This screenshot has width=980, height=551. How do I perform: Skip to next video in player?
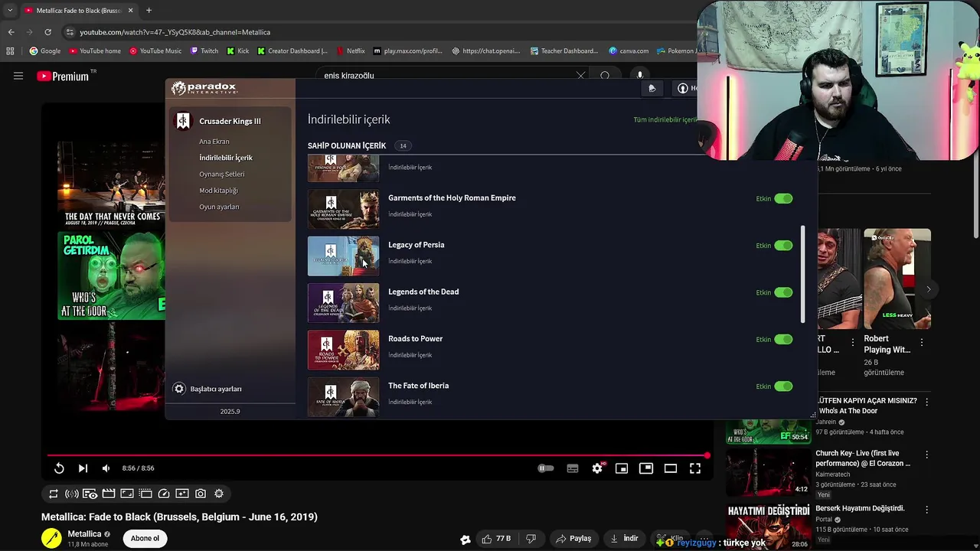pyautogui.click(x=83, y=468)
